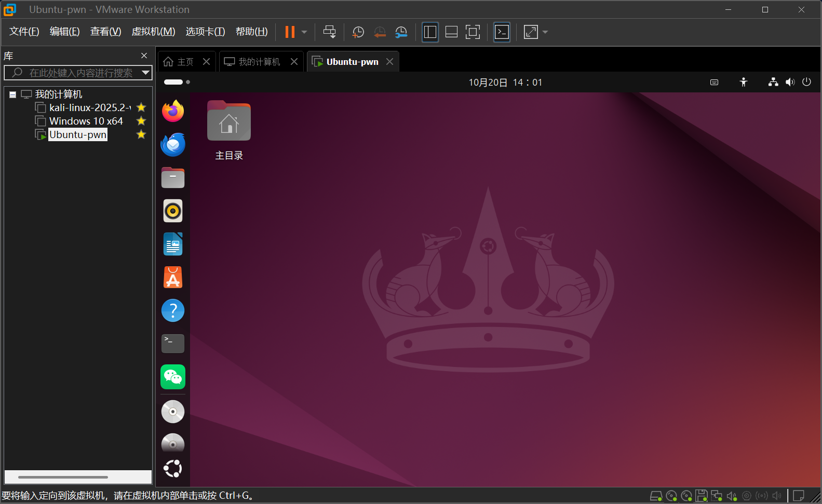
Task: Toggle favorite star for kali-linux-2025.2
Action: [x=141, y=107]
